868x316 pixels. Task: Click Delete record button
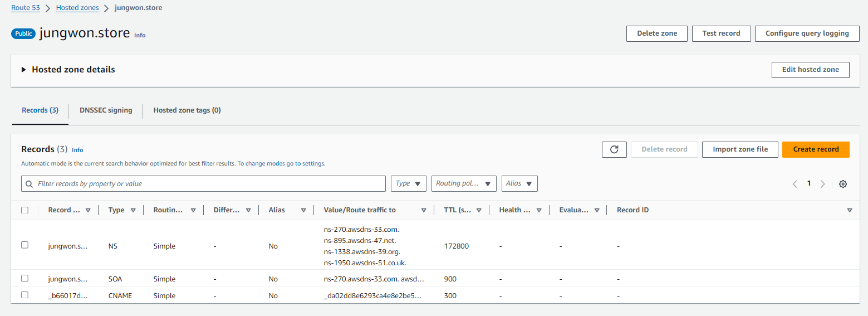click(664, 149)
